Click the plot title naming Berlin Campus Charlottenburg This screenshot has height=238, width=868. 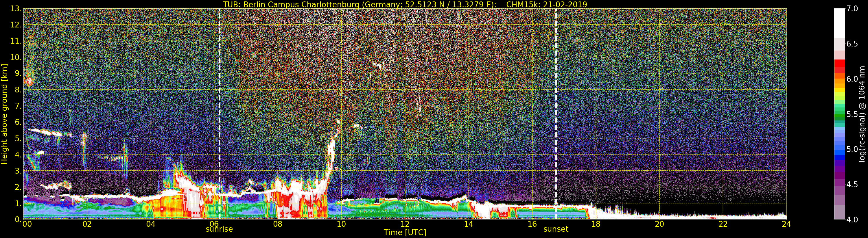coord(405,4)
